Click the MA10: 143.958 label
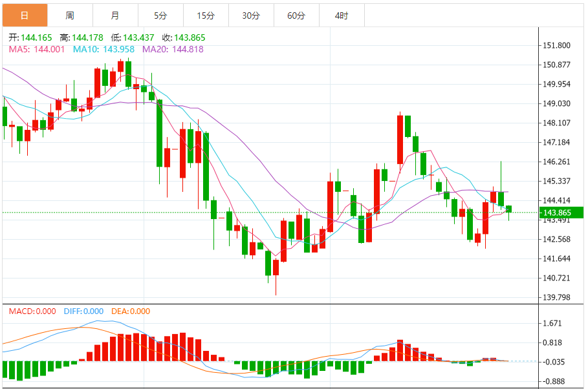Viewport: 588px width, 389px height. click(x=103, y=49)
